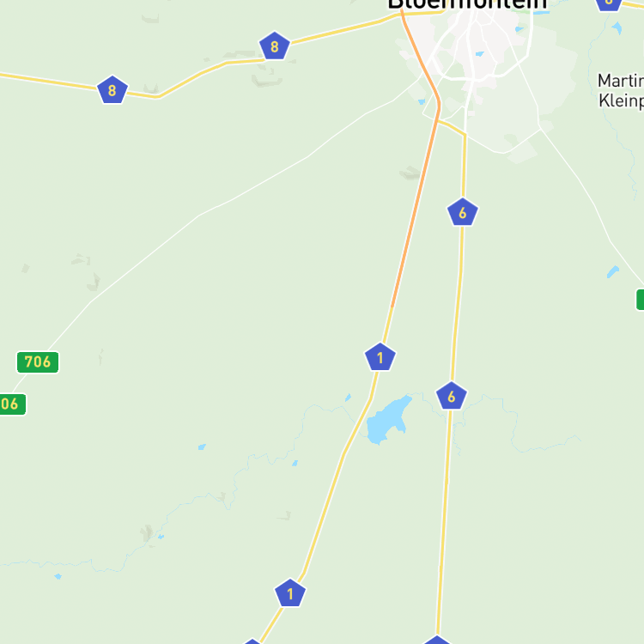Select the partially cut-off green 06 route shield
The height and width of the screenshot is (644, 644).
(12, 404)
